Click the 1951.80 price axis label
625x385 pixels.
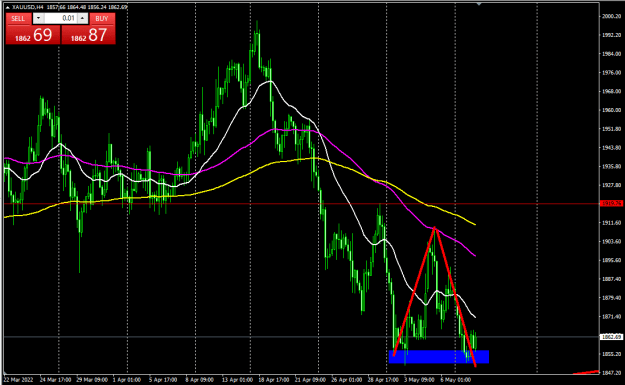click(x=611, y=129)
